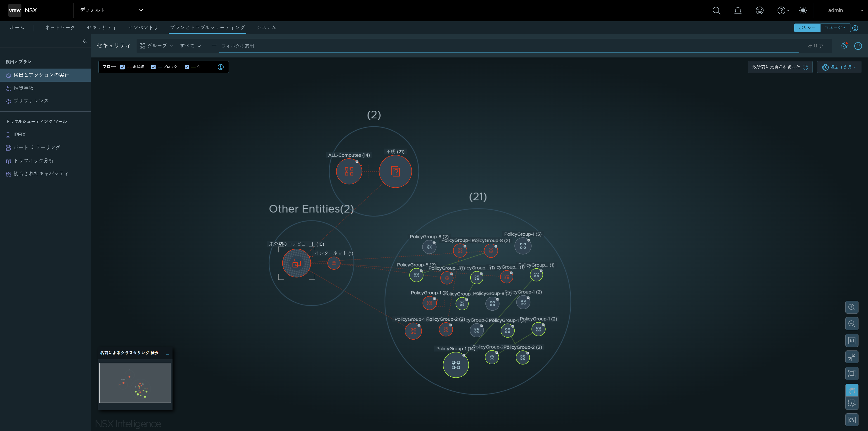The image size is (868, 431).
Task: Open the システム tab
Action: [x=266, y=27]
